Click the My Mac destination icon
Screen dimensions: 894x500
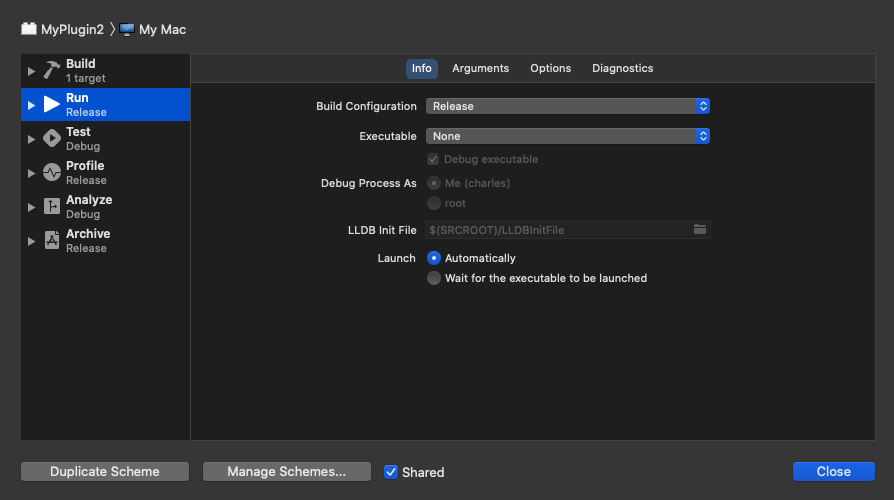[x=127, y=30]
